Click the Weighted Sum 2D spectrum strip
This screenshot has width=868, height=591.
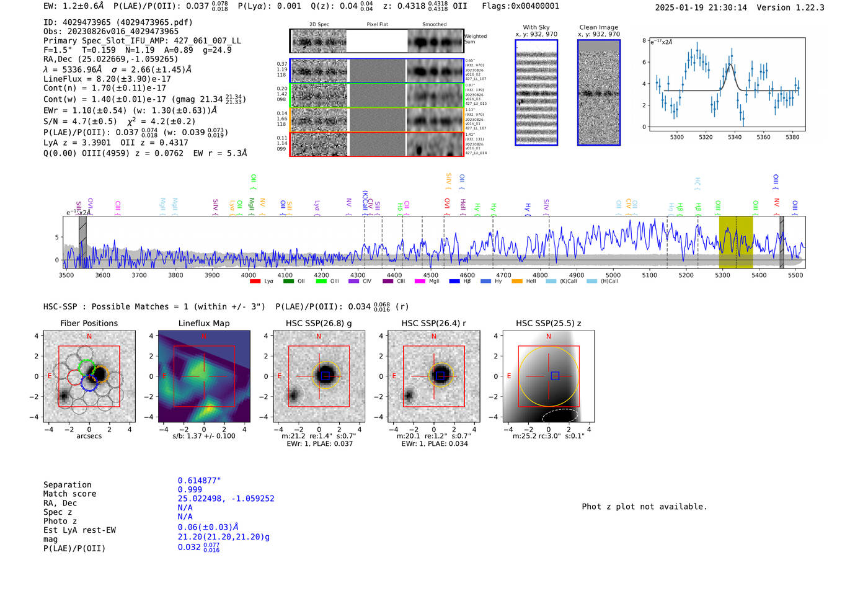pyautogui.click(x=376, y=41)
